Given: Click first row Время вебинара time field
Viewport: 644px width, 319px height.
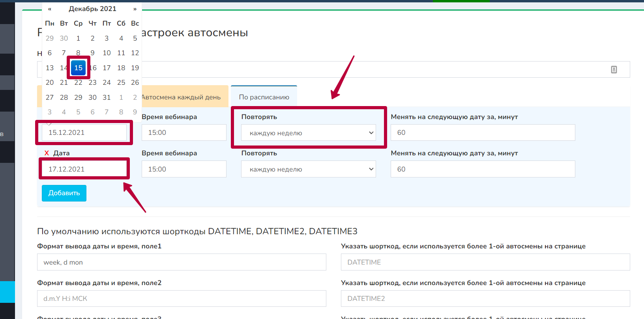Looking at the screenshot, I should coord(184,132).
